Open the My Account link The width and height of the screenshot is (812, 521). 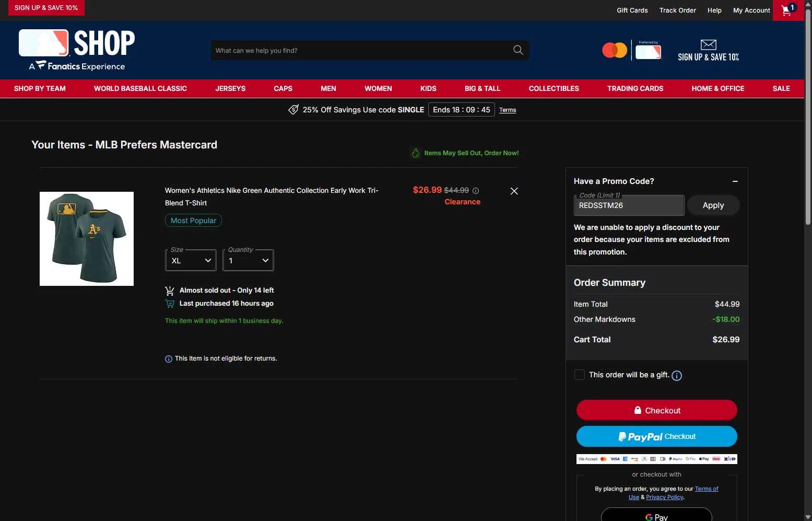751,10
